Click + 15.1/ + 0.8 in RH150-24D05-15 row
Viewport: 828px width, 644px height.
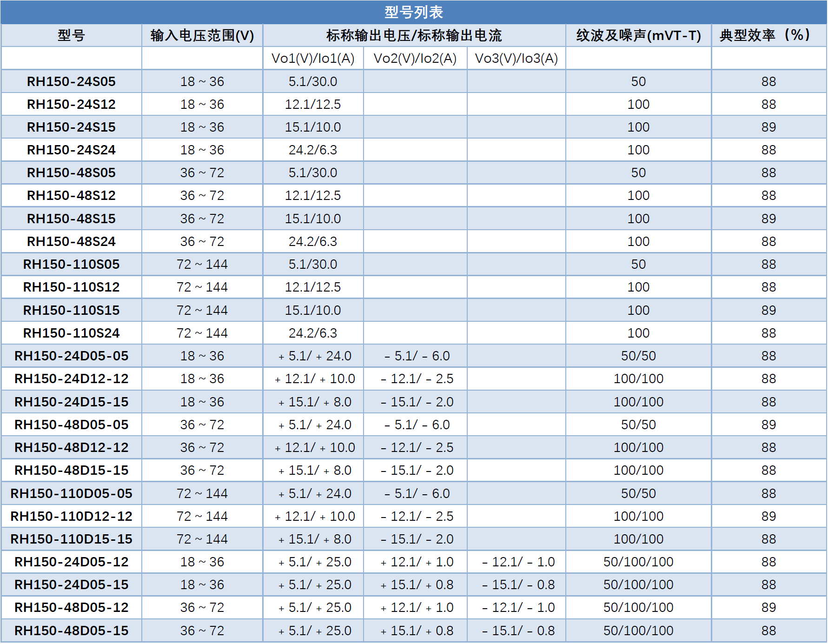click(417, 584)
